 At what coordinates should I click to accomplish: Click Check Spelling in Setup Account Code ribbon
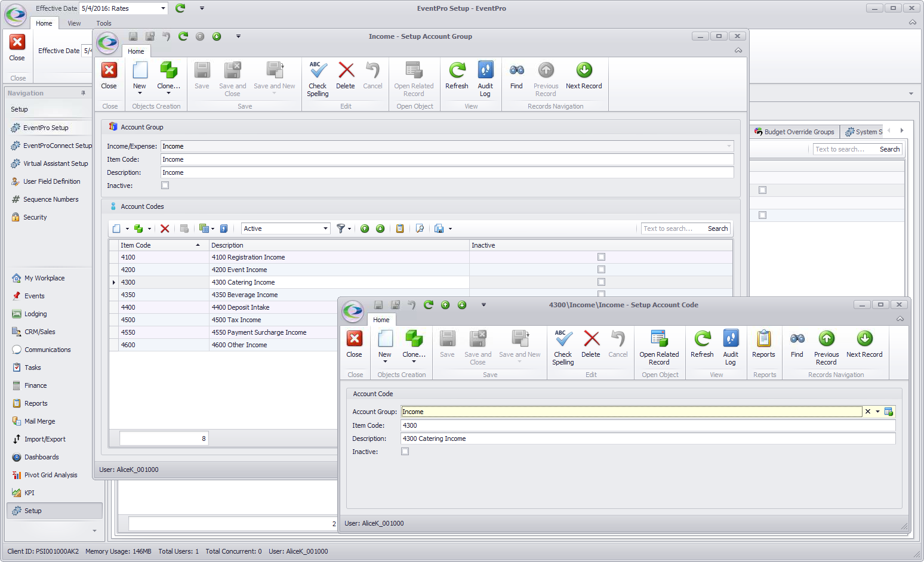point(563,347)
